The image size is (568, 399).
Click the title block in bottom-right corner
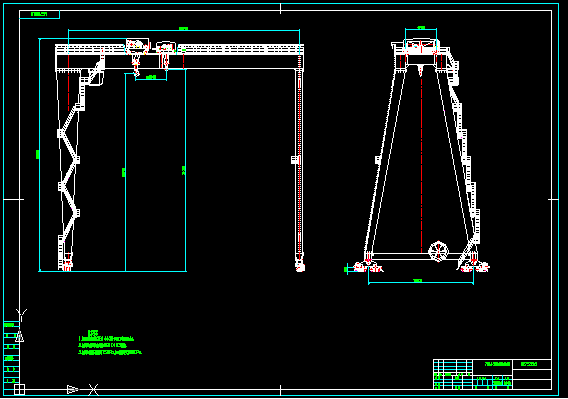492,374
